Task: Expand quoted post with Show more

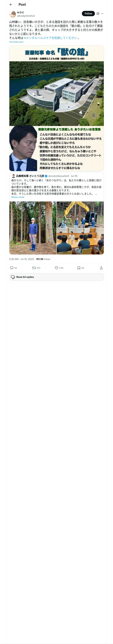Action: pos(18,197)
